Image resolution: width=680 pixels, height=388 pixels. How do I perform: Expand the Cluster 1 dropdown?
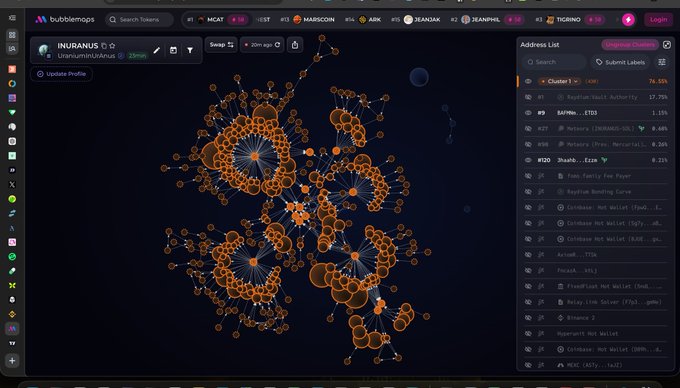tap(559, 81)
